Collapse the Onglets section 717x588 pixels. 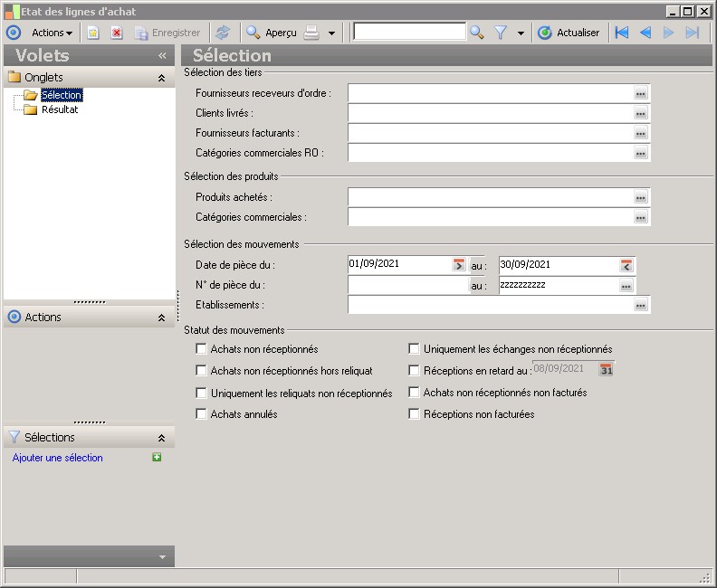tap(161, 78)
